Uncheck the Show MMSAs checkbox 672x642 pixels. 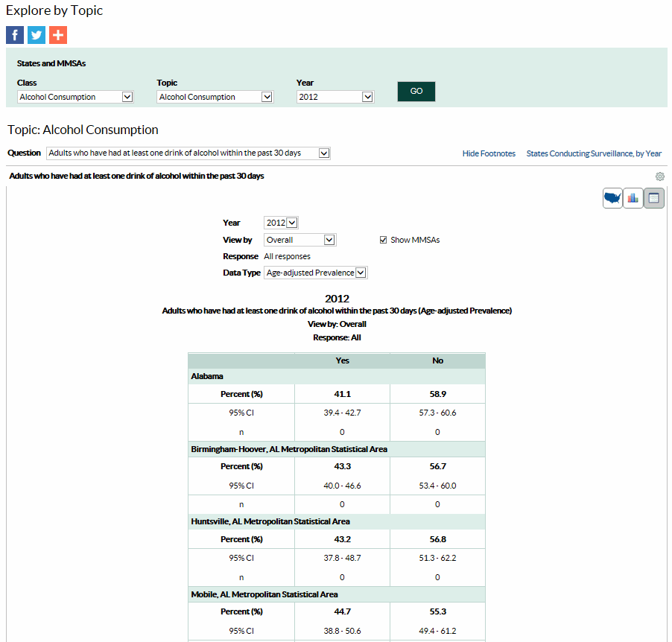pyautogui.click(x=383, y=239)
